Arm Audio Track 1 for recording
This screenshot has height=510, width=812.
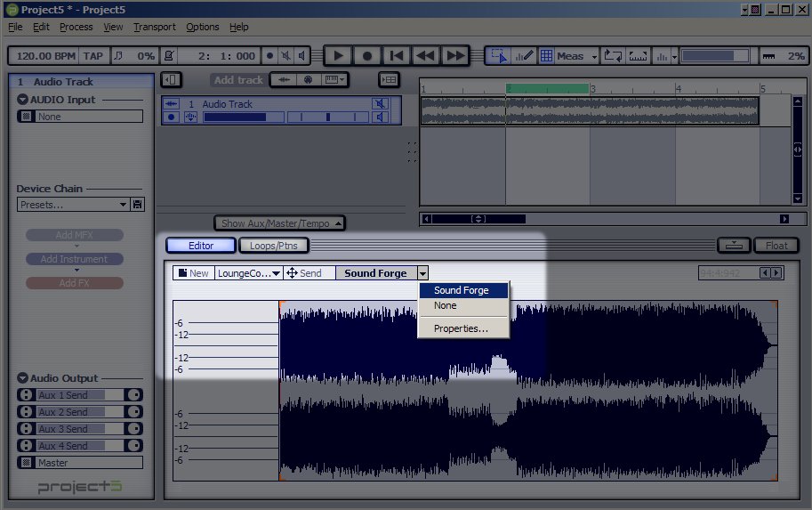(x=172, y=117)
